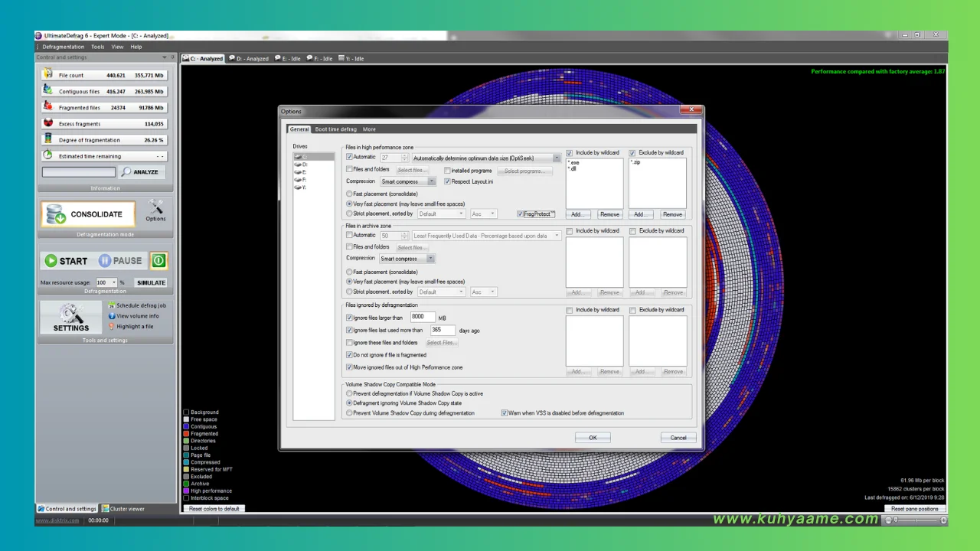Viewport: 980px width, 551px height.
Task: Open the View menu
Action: (x=117, y=47)
